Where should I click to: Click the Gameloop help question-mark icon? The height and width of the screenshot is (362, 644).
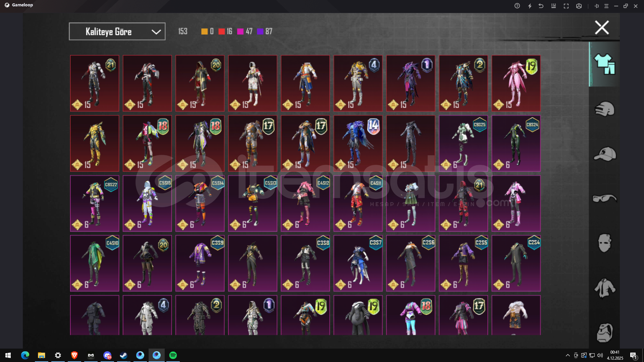point(517,6)
